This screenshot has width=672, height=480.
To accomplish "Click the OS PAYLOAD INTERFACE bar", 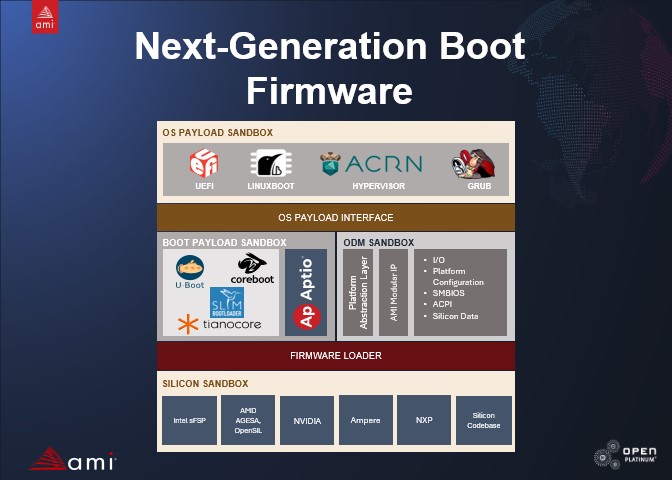I will click(x=336, y=217).
